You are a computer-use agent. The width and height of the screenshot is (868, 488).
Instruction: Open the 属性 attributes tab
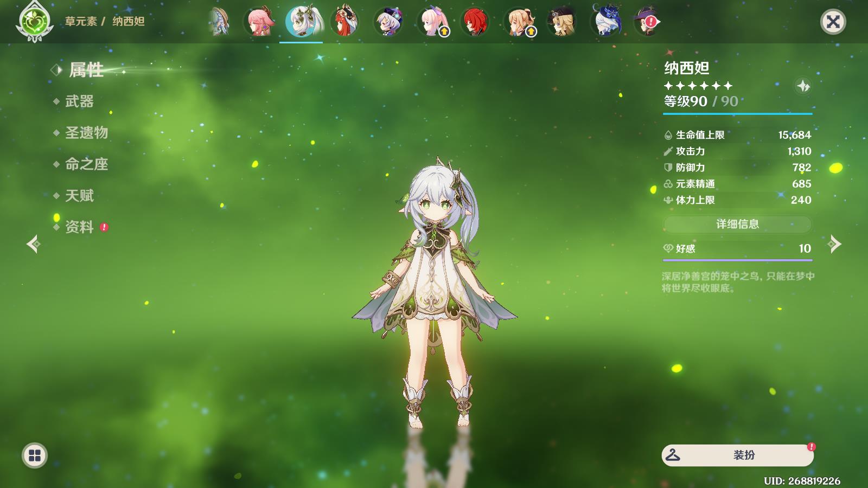pyautogui.click(x=86, y=70)
